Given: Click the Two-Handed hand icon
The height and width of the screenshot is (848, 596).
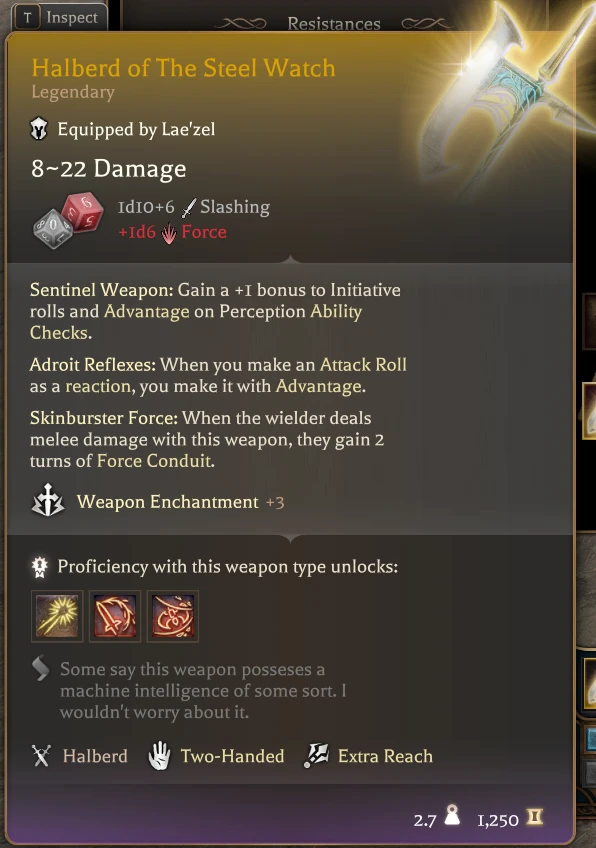Looking at the screenshot, I should click(159, 756).
